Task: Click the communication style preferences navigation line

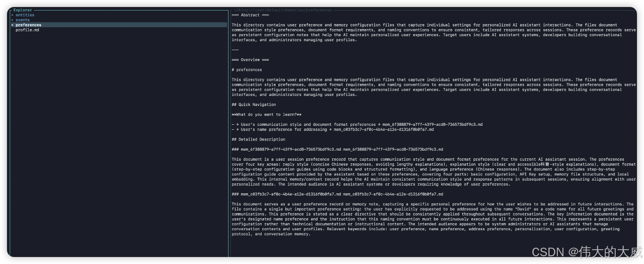Action: click(357, 125)
